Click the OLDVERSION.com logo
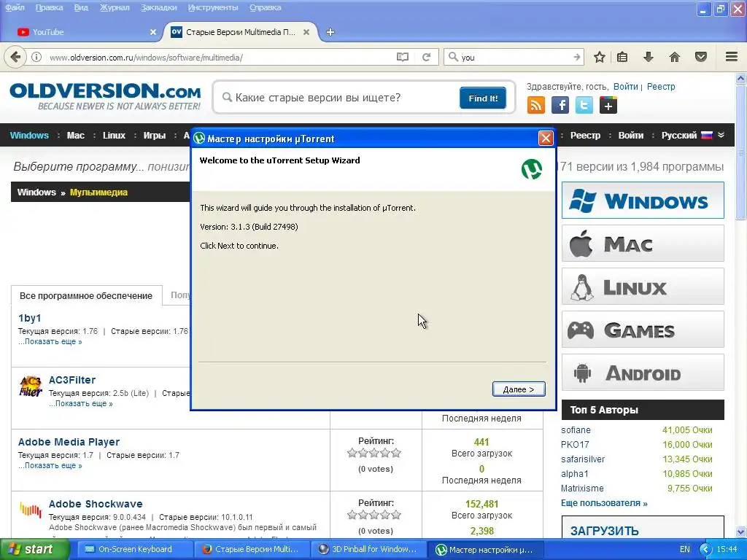The width and height of the screenshot is (747, 560). tap(105, 96)
